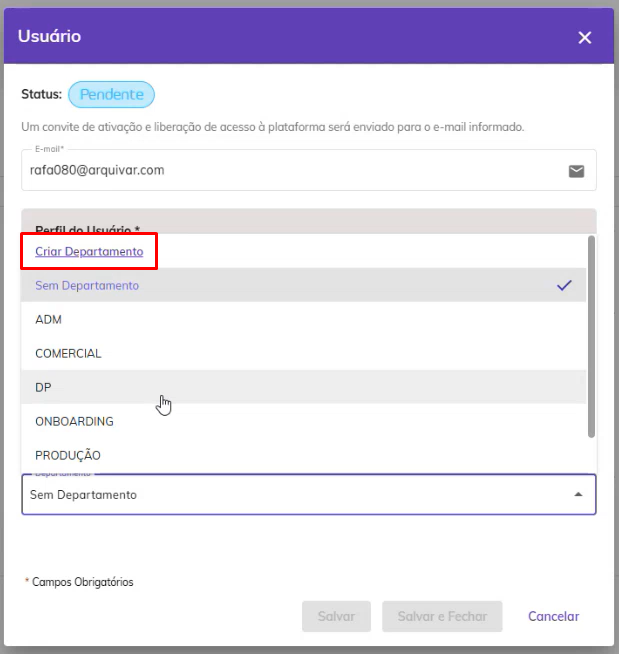The height and width of the screenshot is (654, 619).
Task: Click the Salvar button
Action: [x=336, y=616]
